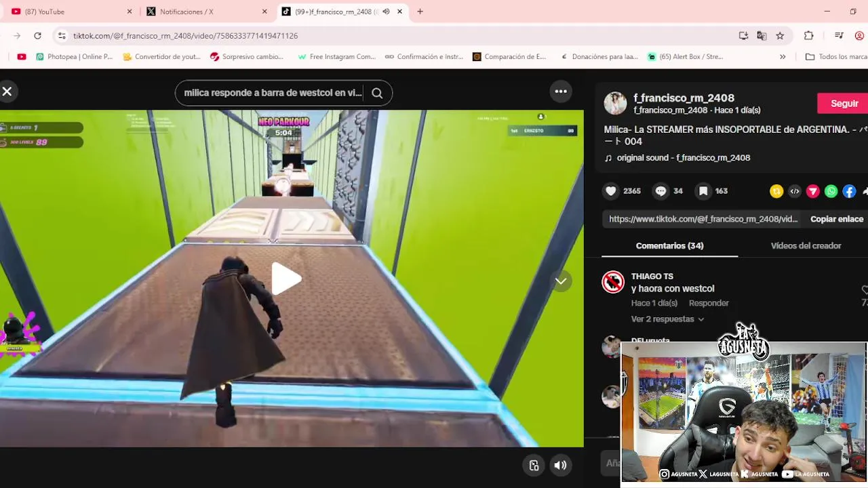This screenshot has width=868, height=488.
Task: Click site information icon in address bar
Action: [62, 36]
